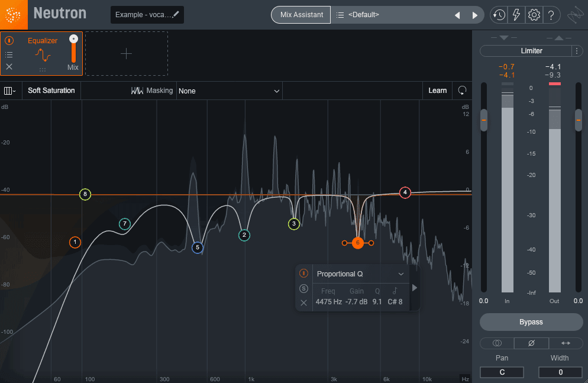Select the active orange EQ node 6
The width and height of the screenshot is (588, 383).
(358, 243)
